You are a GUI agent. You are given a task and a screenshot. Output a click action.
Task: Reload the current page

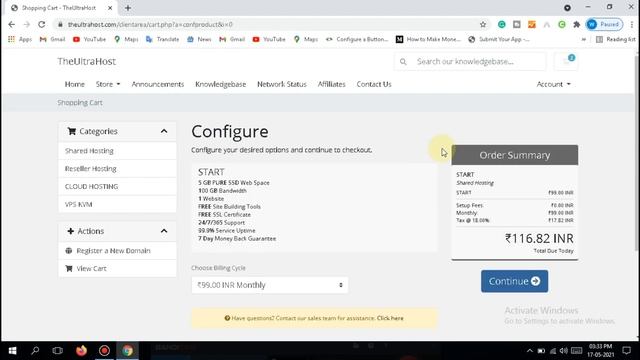tap(42, 24)
